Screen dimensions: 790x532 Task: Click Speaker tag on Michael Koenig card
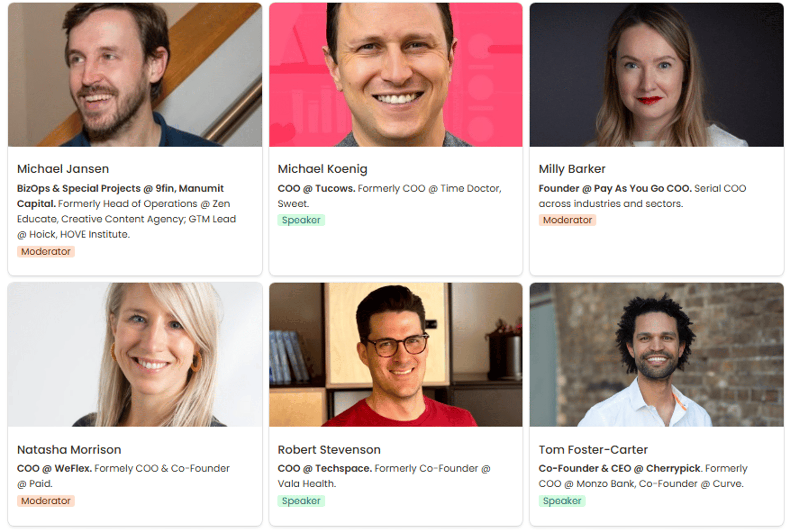click(301, 220)
